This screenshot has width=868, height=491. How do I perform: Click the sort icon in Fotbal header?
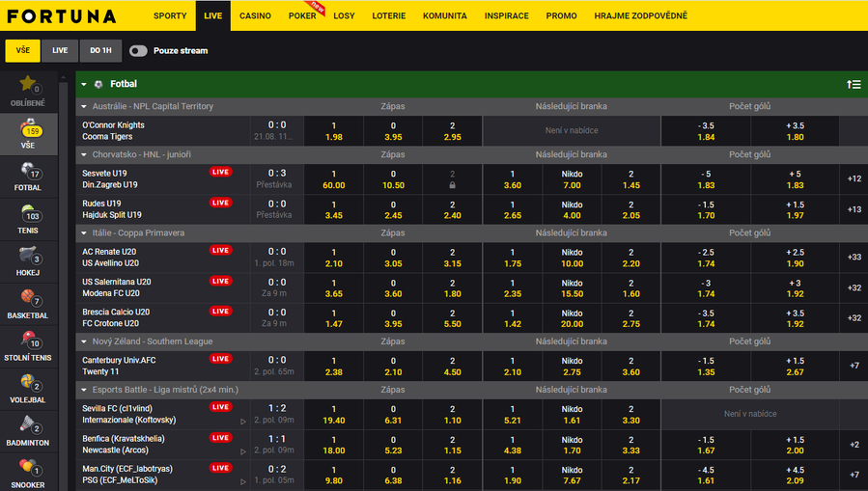pyautogui.click(x=853, y=84)
